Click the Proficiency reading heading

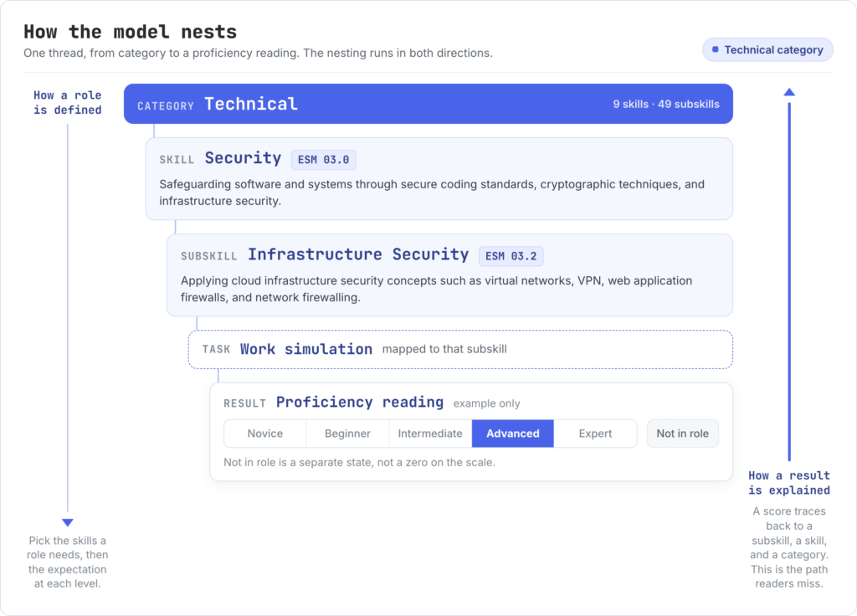click(x=360, y=403)
